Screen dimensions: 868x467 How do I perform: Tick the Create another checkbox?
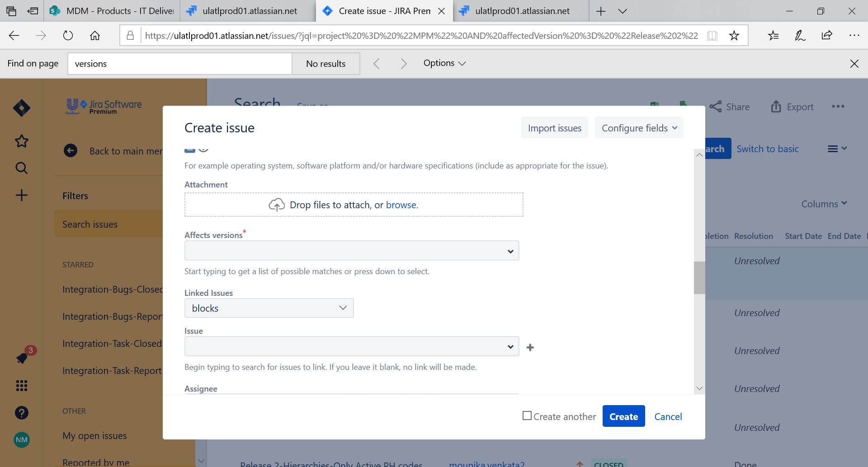[527, 416]
